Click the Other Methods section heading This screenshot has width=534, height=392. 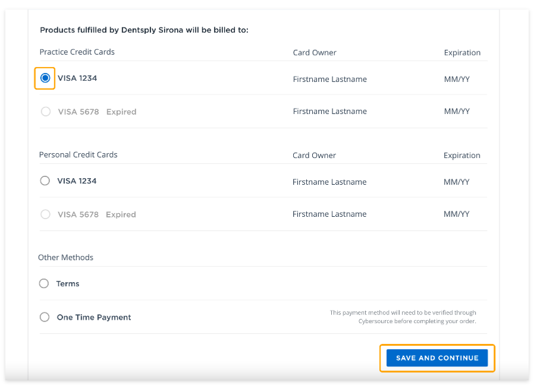tap(66, 258)
